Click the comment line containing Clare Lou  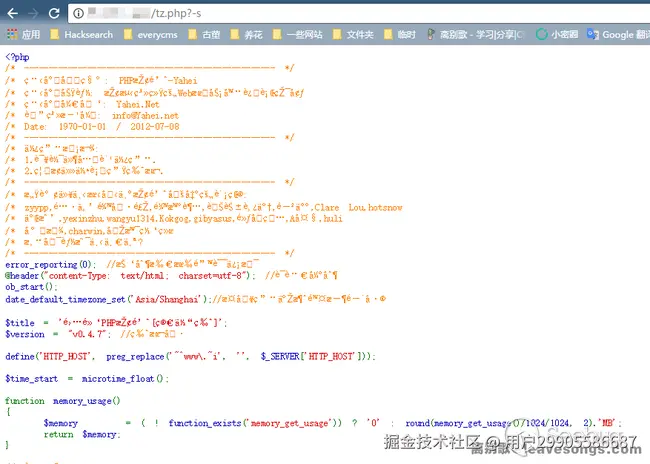coord(204,207)
